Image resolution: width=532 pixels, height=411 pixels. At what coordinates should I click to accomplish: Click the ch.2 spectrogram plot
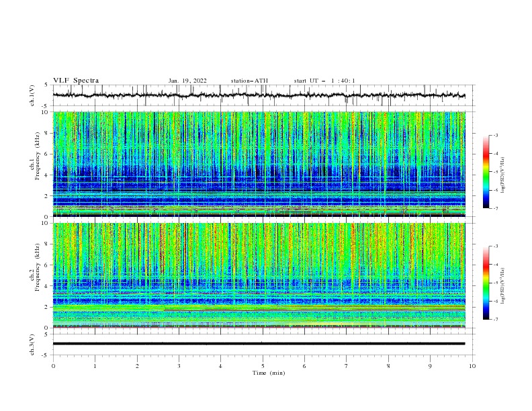point(259,275)
